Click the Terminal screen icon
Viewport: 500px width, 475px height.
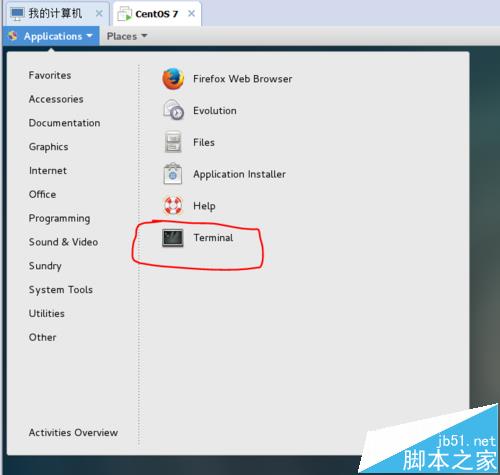click(173, 238)
